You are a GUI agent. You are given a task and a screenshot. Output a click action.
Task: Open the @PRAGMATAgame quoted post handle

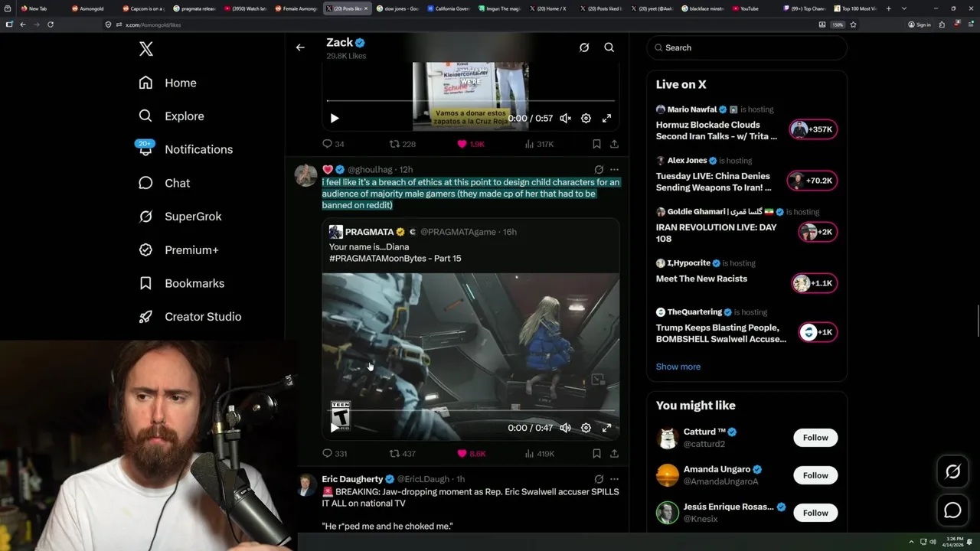tap(458, 232)
